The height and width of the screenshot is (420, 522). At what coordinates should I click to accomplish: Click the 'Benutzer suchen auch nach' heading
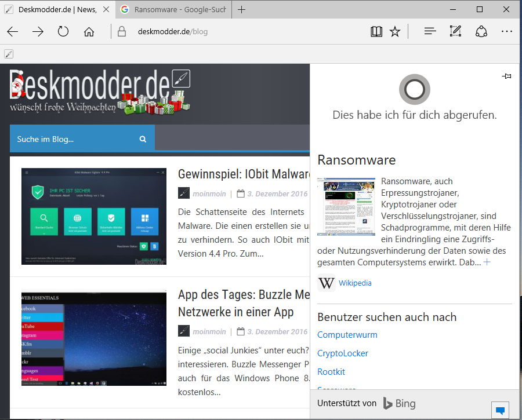387,317
